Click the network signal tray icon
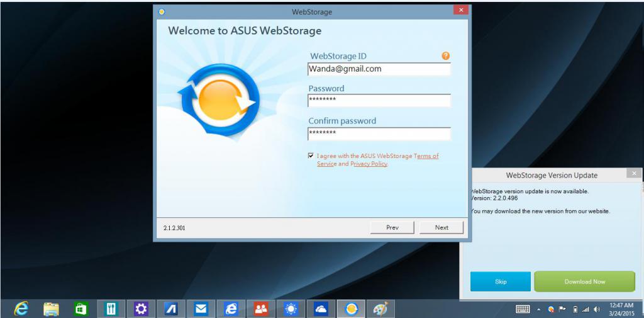The image size is (644, 318). point(586,309)
